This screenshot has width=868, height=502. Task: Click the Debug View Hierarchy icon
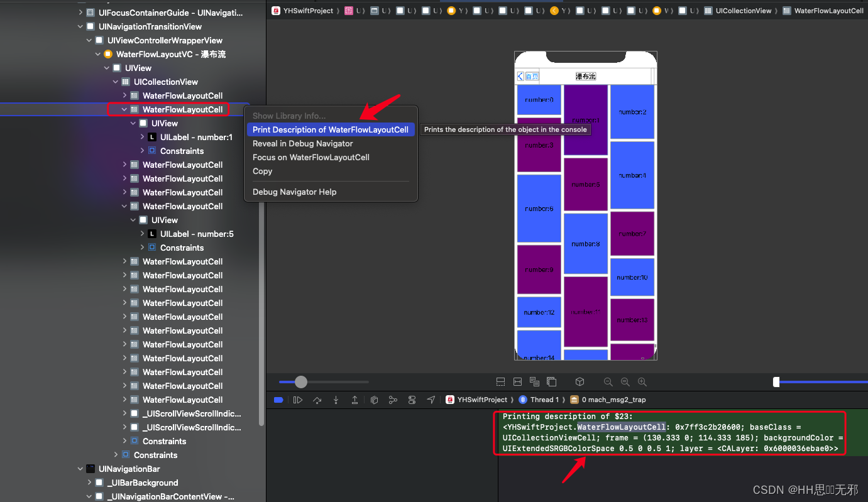[x=374, y=400]
